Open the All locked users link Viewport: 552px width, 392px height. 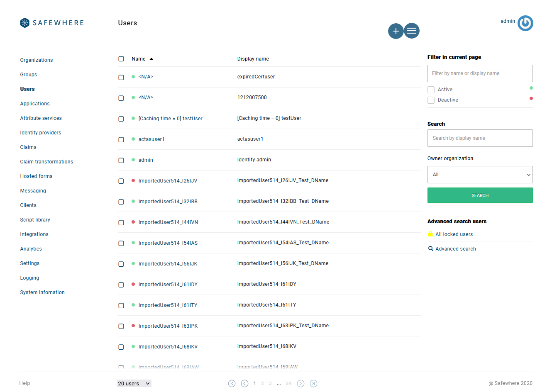click(454, 234)
